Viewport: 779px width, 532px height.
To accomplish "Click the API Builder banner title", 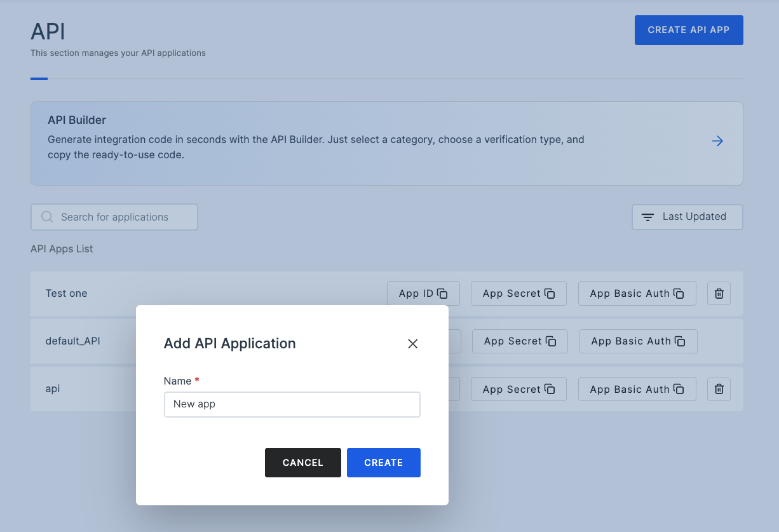I will pos(77,120).
